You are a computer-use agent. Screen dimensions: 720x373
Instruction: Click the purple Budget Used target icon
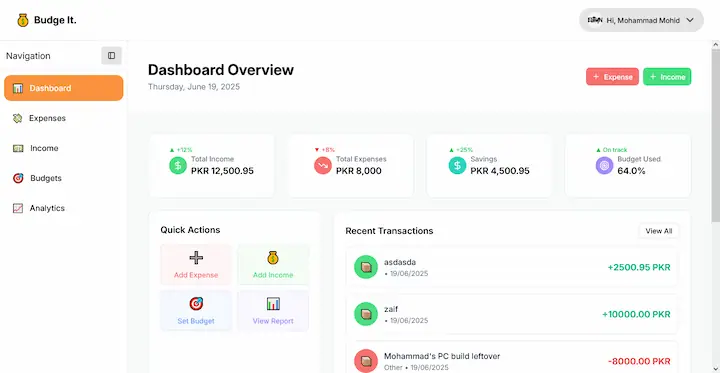click(604, 165)
